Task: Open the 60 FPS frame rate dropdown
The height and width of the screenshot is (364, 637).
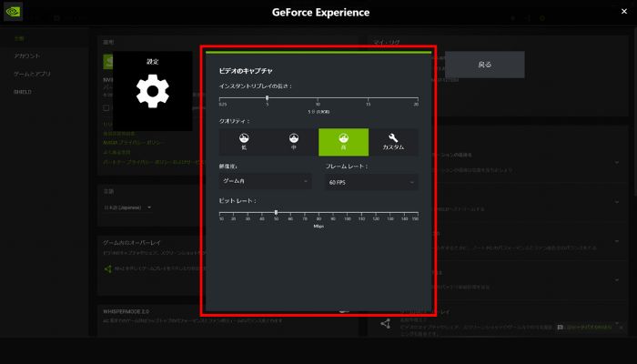Action: (x=371, y=182)
